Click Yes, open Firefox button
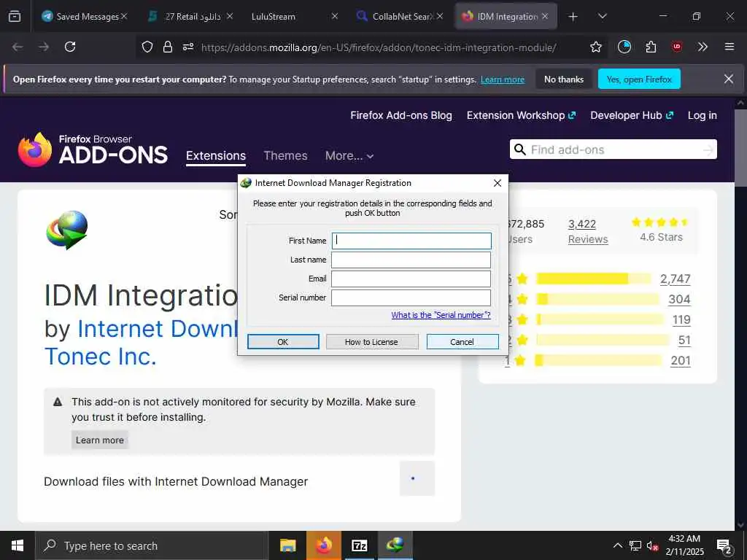 click(x=639, y=79)
